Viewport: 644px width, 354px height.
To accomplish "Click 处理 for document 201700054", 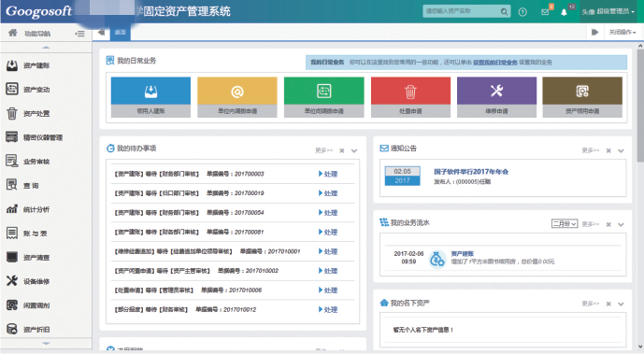I will 328,212.
